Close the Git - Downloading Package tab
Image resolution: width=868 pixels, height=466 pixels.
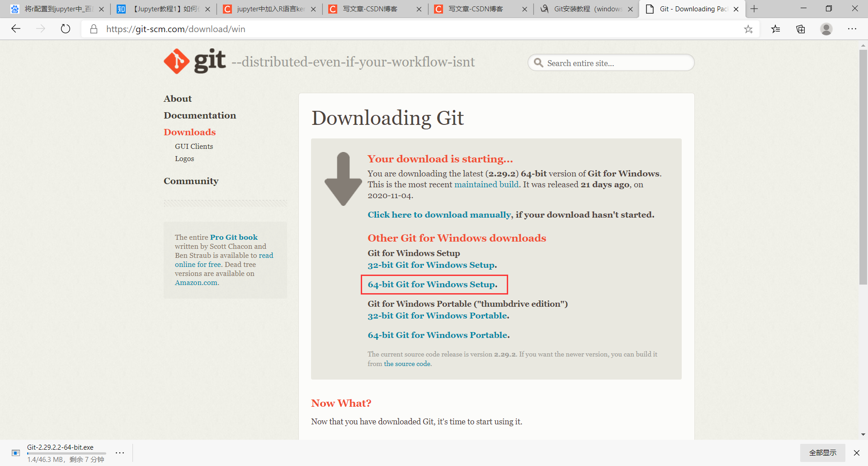pos(736,9)
